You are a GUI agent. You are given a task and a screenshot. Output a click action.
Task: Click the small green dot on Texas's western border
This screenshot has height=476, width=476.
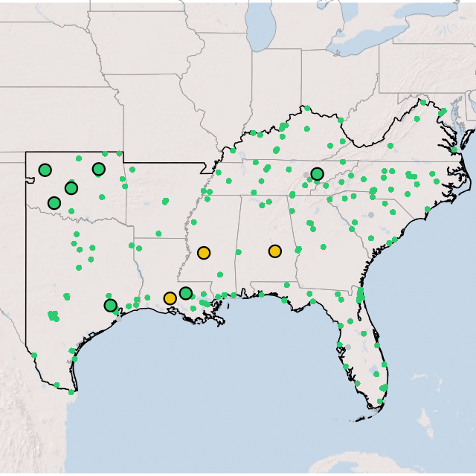(x=34, y=356)
